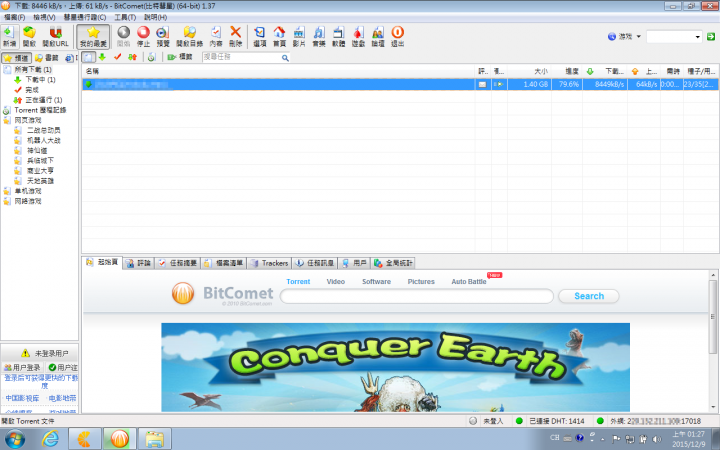Click the red X 刪除 (Delete) icon
The width and height of the screenshot is (720, 450).
click(236, 36)
